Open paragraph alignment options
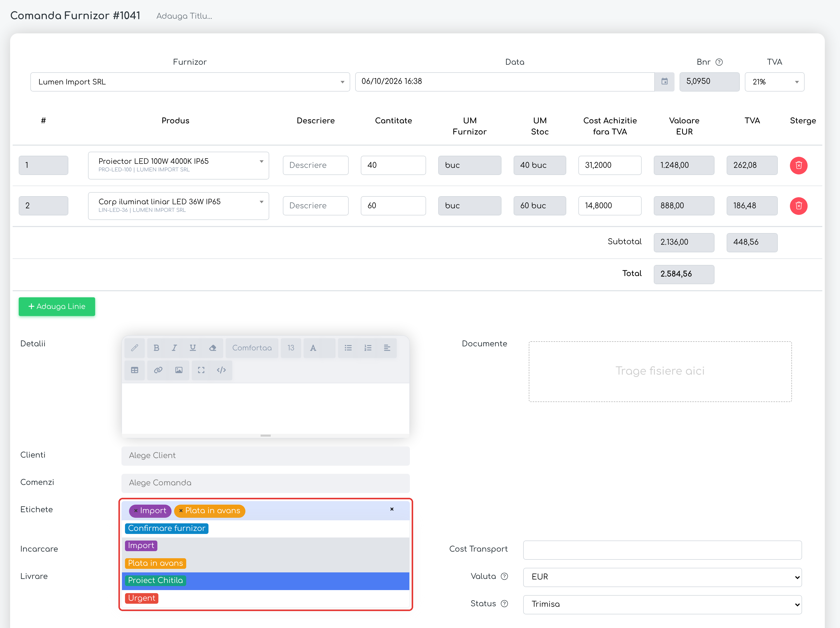Viewport: 840px width, 628px height. click(x=387, y=348)
